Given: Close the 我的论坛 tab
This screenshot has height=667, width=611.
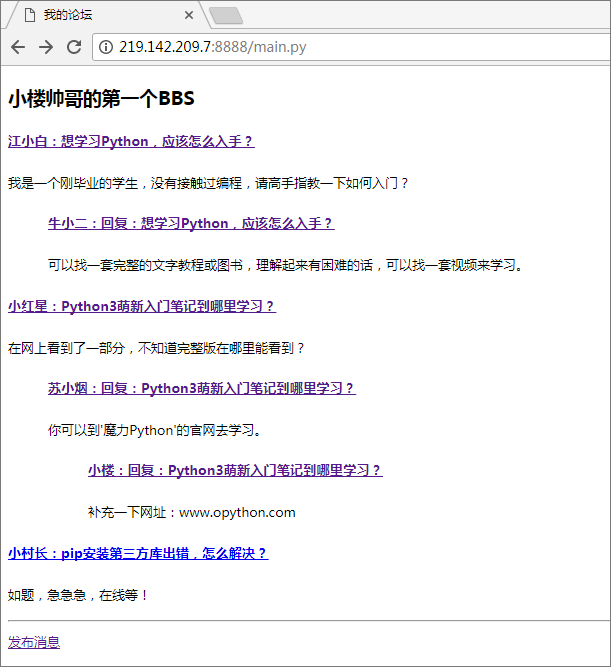Looking at the screenshot, I should click(x=189, y=15).
